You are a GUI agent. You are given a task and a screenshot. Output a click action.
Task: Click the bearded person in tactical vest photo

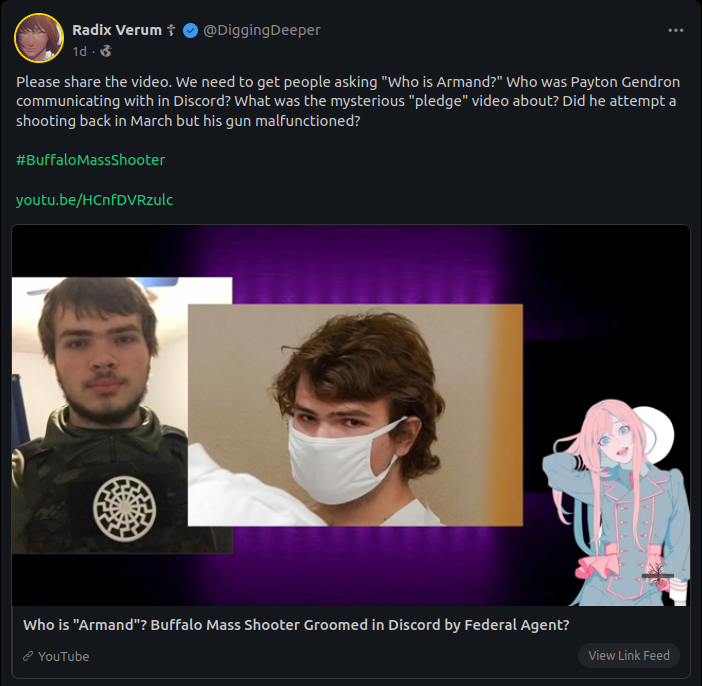[100, 415]
